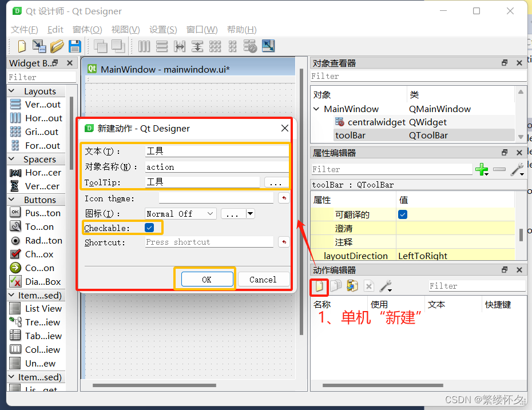This screenshot has height=410, width=532.
Task: Save the mainwindow.ui form
Action: (x=74, y=46)
